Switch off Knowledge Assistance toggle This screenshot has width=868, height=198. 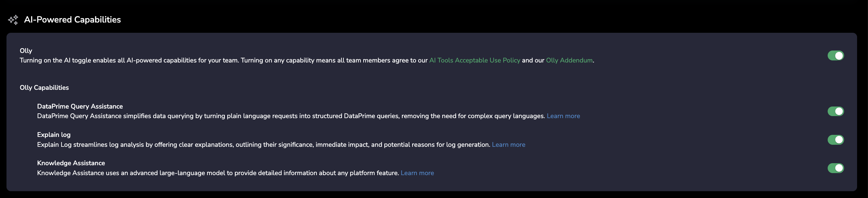coord(835,168)
